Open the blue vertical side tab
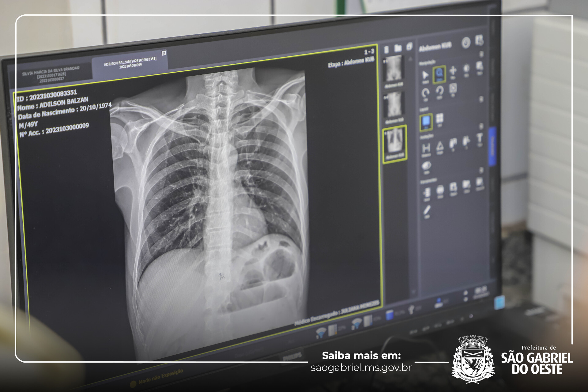 [x=492, y=146]
